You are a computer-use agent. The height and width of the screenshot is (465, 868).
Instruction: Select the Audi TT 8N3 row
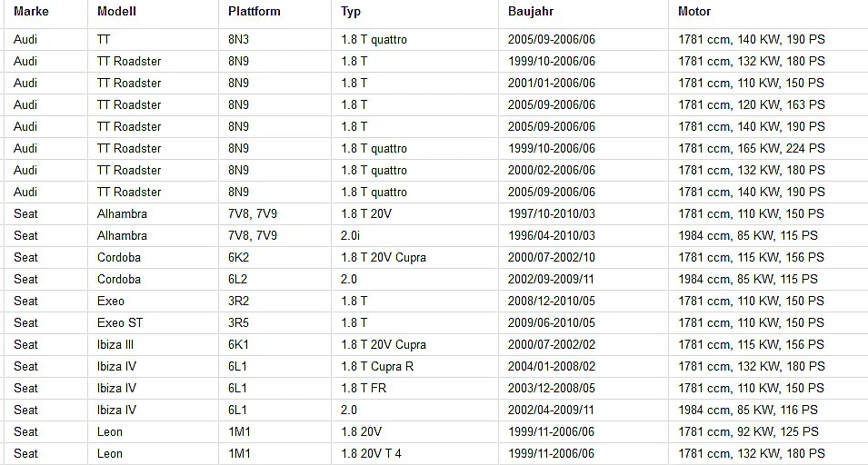(x=436, y=40)
